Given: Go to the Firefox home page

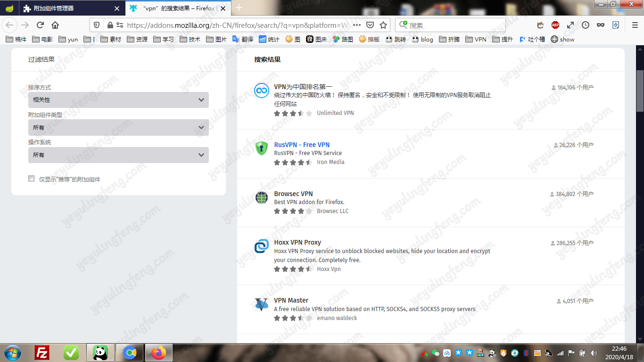Looking at the screenshot, I should click(x=55, y=25).
